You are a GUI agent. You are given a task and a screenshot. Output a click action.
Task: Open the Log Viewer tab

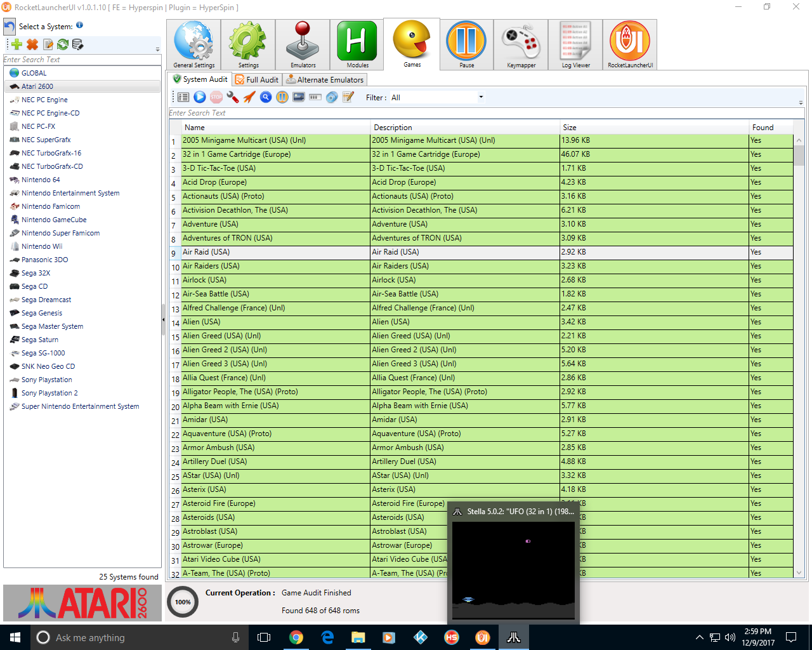point(575,44)
